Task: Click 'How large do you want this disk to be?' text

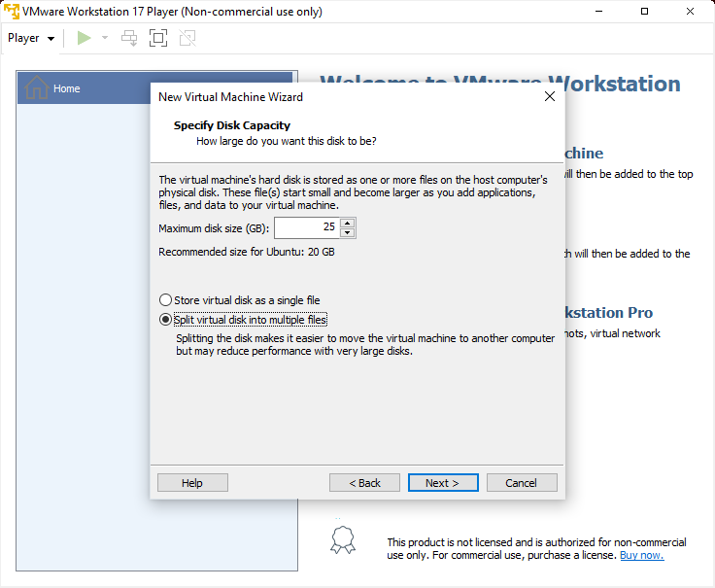Action: pos(287,141)
